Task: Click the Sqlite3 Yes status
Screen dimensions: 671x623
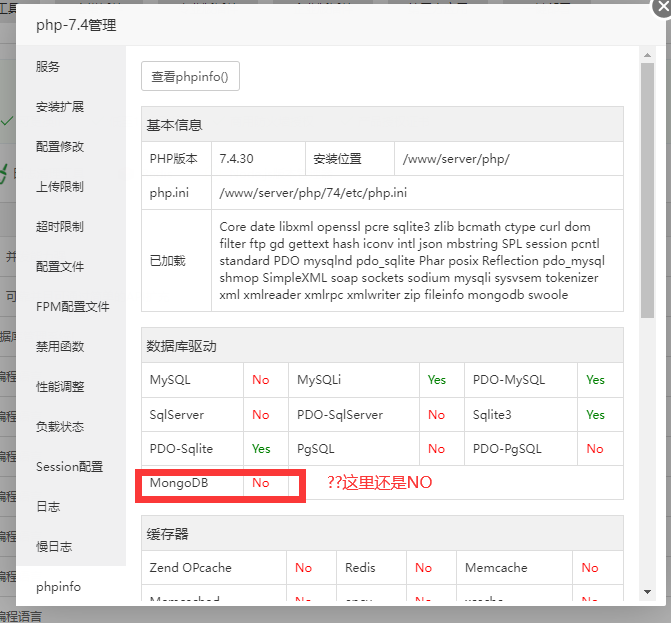Action: point(595,415)
